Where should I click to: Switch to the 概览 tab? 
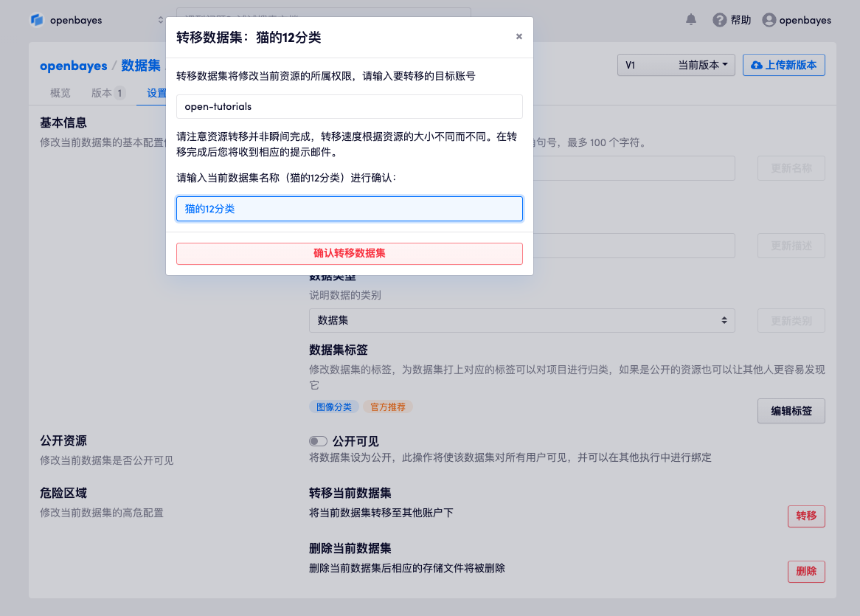coord(60,93)
